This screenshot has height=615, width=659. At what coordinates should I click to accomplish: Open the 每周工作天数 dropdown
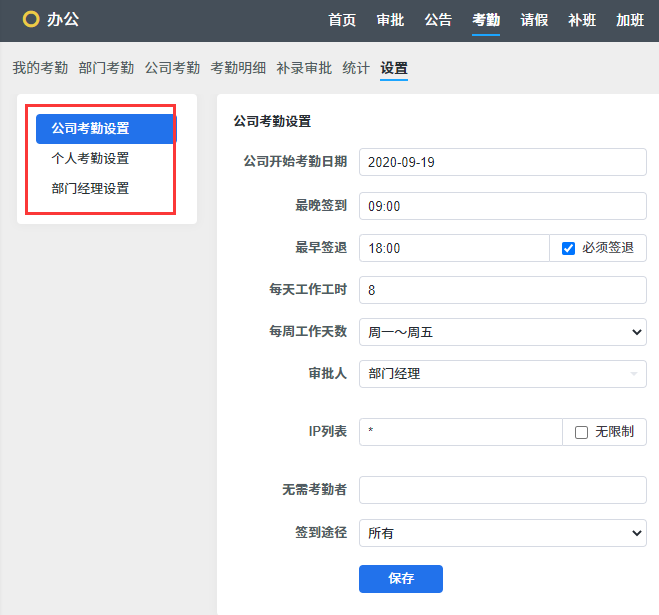pos(502,332)
